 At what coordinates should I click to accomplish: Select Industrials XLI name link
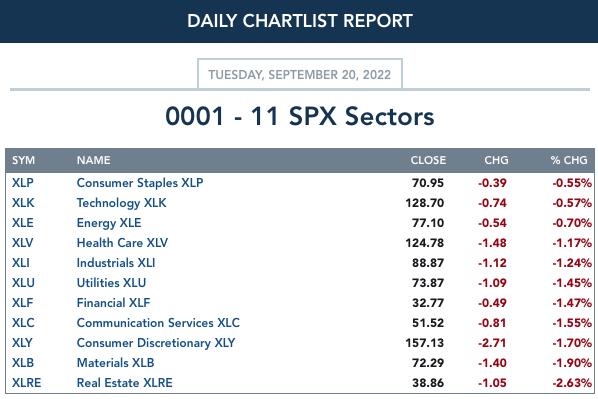click(116, 263)
